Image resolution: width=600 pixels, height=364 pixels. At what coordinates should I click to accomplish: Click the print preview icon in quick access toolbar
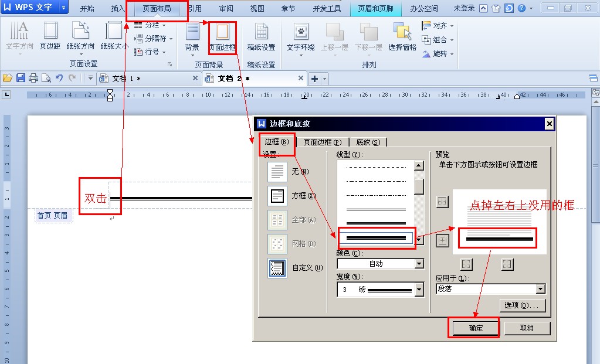(46, 77)
